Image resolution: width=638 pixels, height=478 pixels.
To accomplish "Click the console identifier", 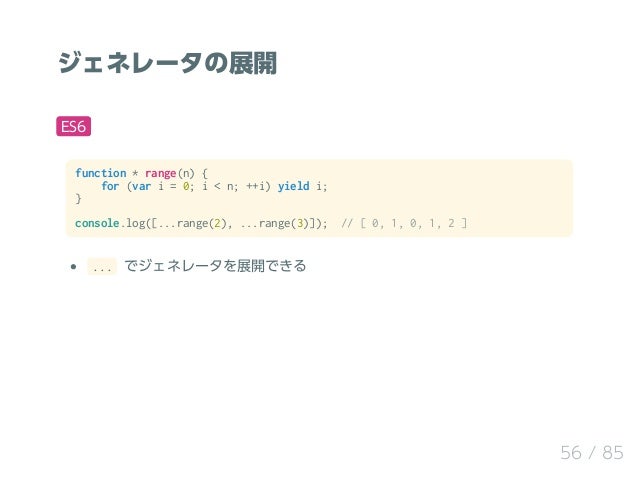I will pyautogui.click(x=97, y=223).
